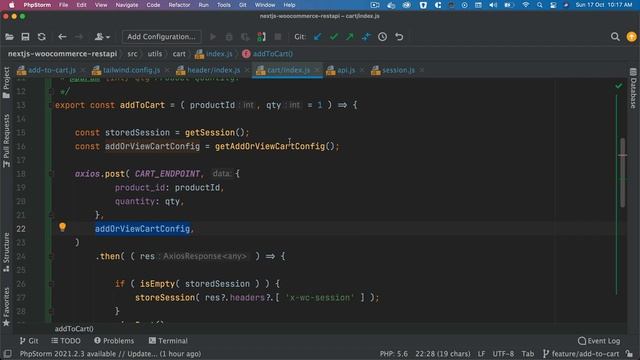Open the user avatar dropdown in toolbar
Screen dimensions: 640x360
pyautogui.click(x=102, y=37)
